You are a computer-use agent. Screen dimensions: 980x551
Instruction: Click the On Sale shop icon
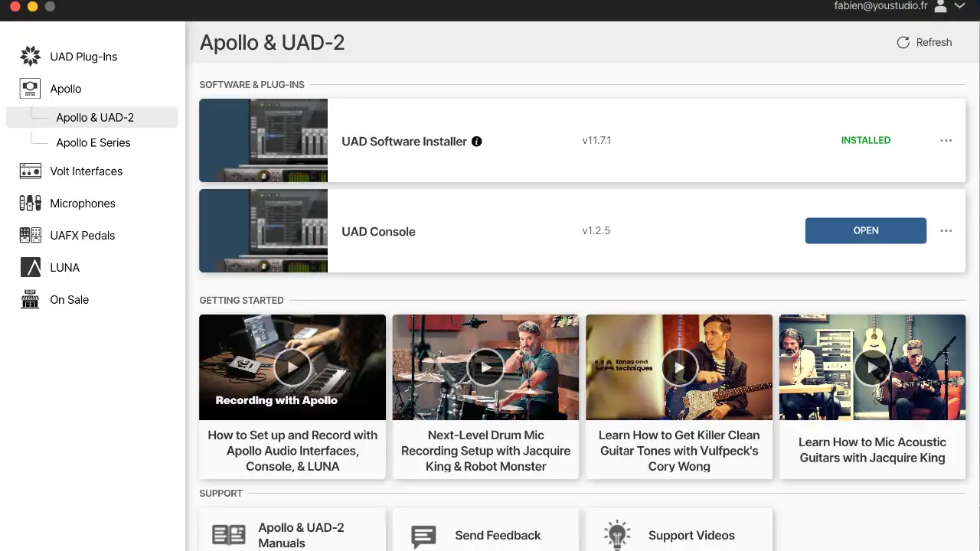[30, 299]
